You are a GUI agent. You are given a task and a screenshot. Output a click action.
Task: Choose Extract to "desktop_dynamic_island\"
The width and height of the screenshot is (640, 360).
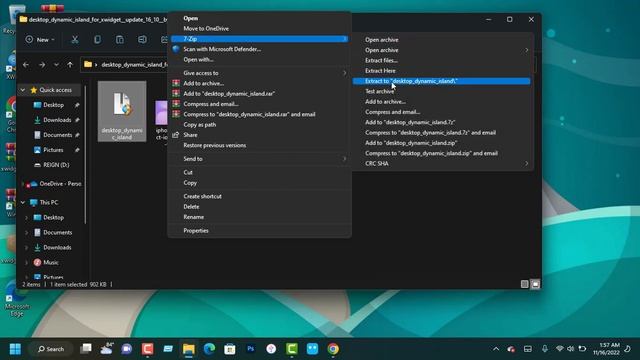[442, 81]
